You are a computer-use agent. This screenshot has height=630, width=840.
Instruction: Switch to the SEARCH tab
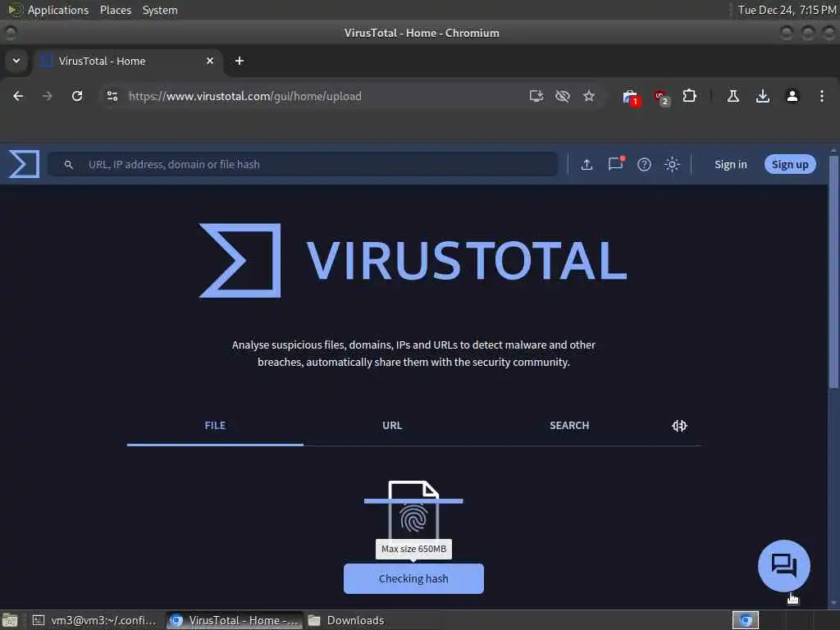click(x=569, y=426)
